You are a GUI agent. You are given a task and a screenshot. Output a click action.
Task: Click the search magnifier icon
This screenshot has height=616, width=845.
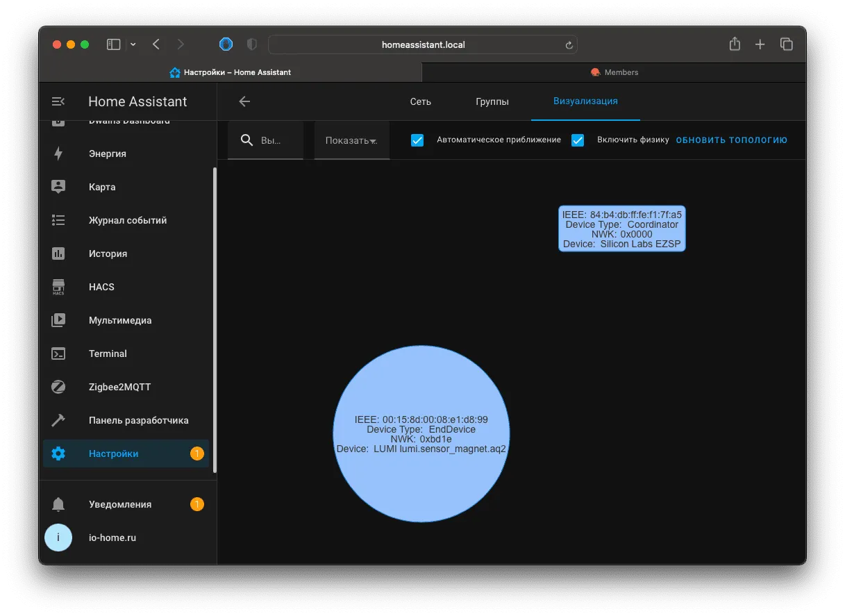246,140
